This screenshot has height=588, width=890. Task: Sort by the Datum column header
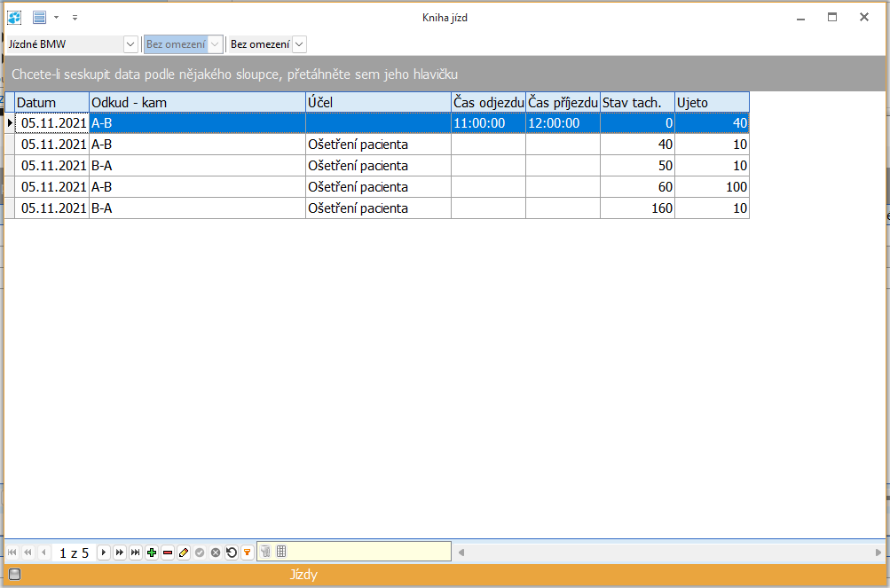click(52, 103)
